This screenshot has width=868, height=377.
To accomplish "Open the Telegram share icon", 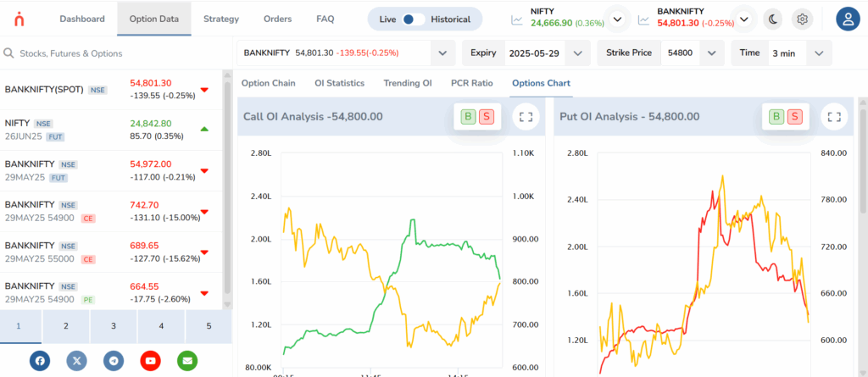I will (x=114, y=360).
